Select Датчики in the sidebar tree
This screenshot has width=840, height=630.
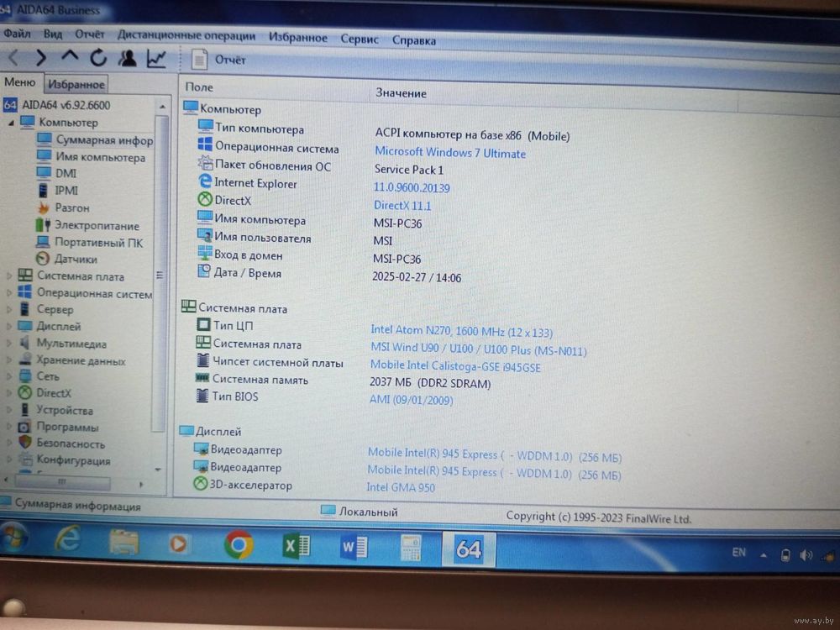coord(76,260)
